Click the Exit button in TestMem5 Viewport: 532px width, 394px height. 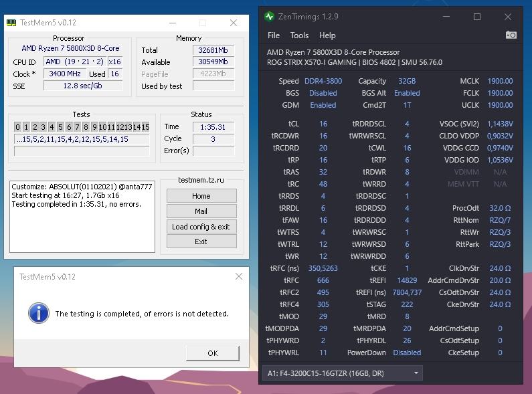201,241
